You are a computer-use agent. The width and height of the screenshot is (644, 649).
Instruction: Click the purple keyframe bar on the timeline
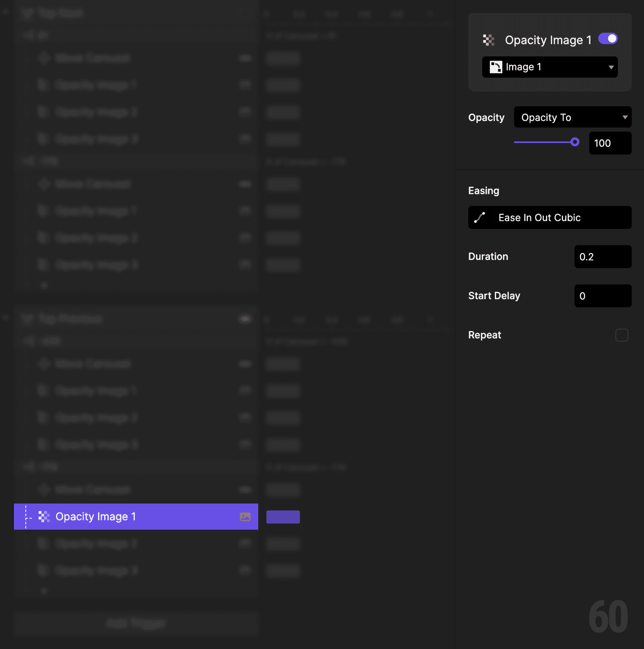[x=283, y=517]
